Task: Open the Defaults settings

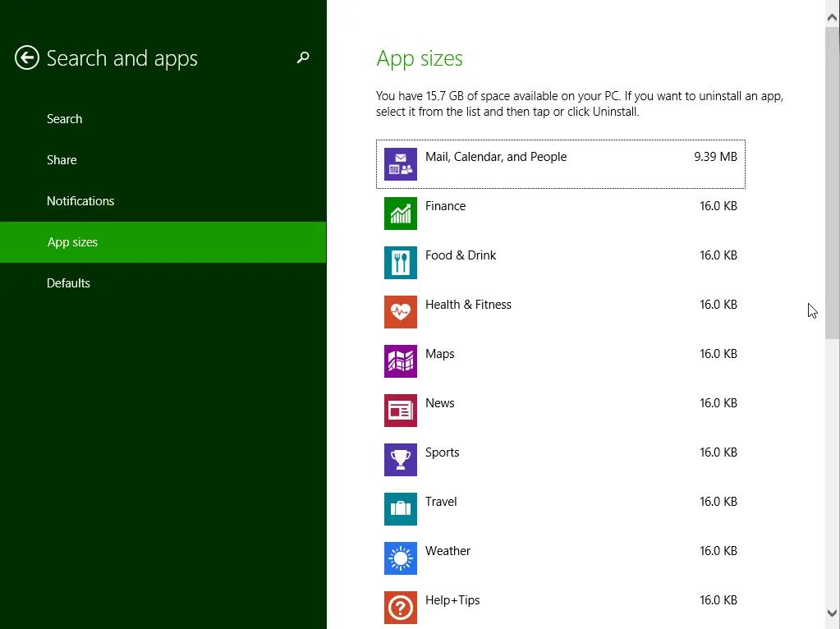Action: pyautogui.click(x=163, y=283)
